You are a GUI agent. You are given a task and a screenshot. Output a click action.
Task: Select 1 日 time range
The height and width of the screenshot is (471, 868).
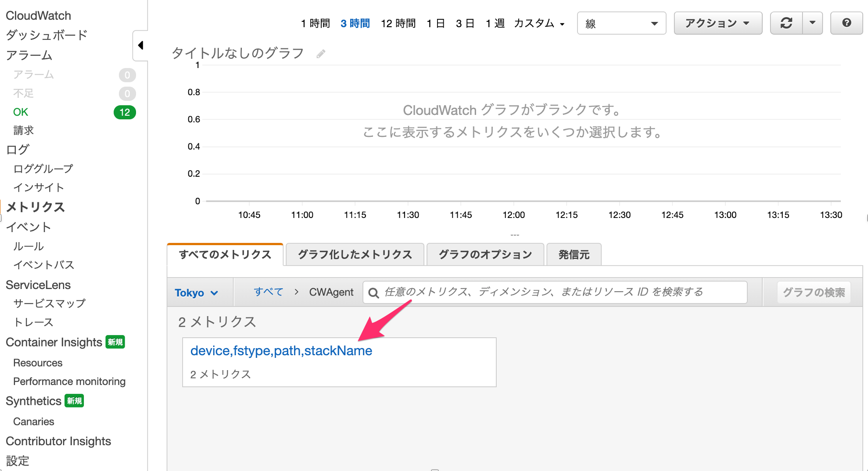pyautogui.click(x=436, y=23)
